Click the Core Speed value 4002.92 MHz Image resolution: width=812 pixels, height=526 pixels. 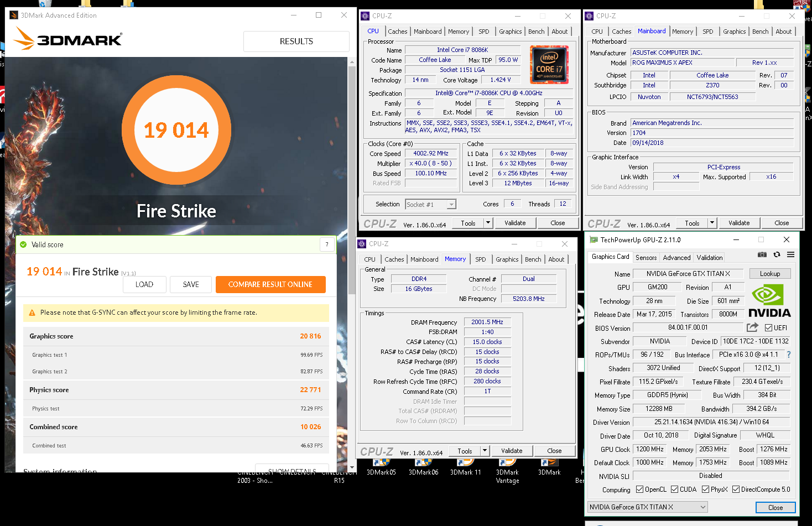click(x=431, y=154)
